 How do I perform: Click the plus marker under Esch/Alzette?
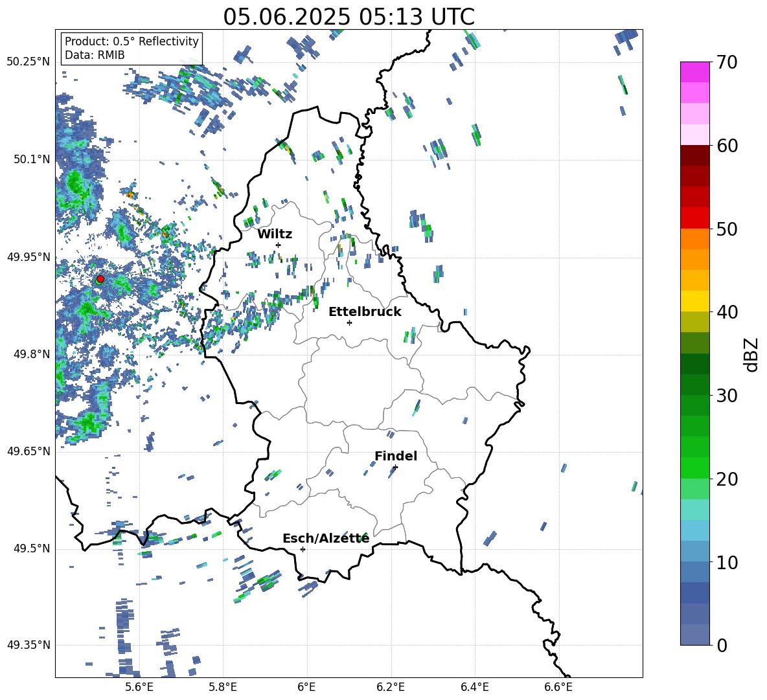(303, 549)
